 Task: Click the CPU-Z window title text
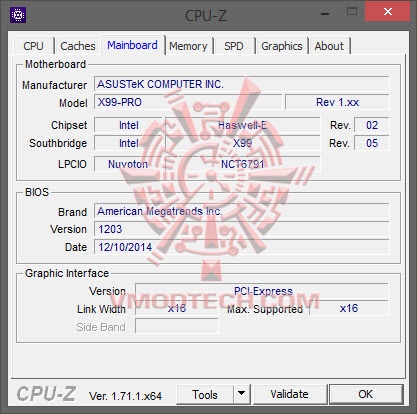206,15
